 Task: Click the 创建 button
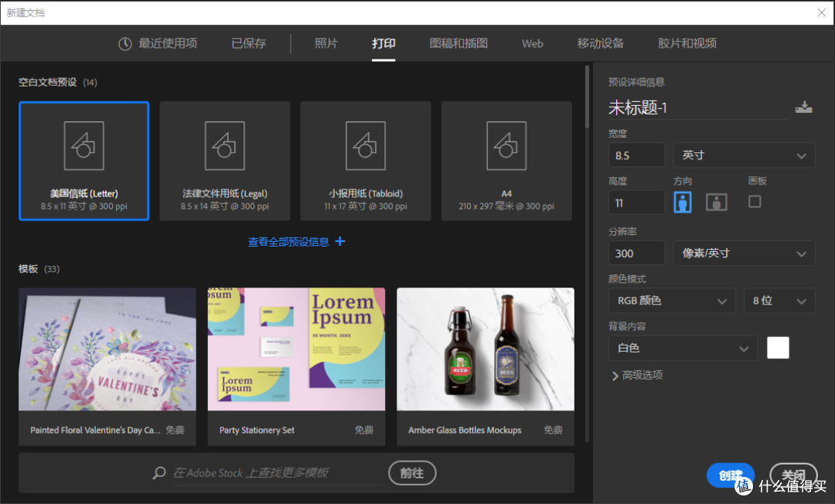click(x=729, y=475)
